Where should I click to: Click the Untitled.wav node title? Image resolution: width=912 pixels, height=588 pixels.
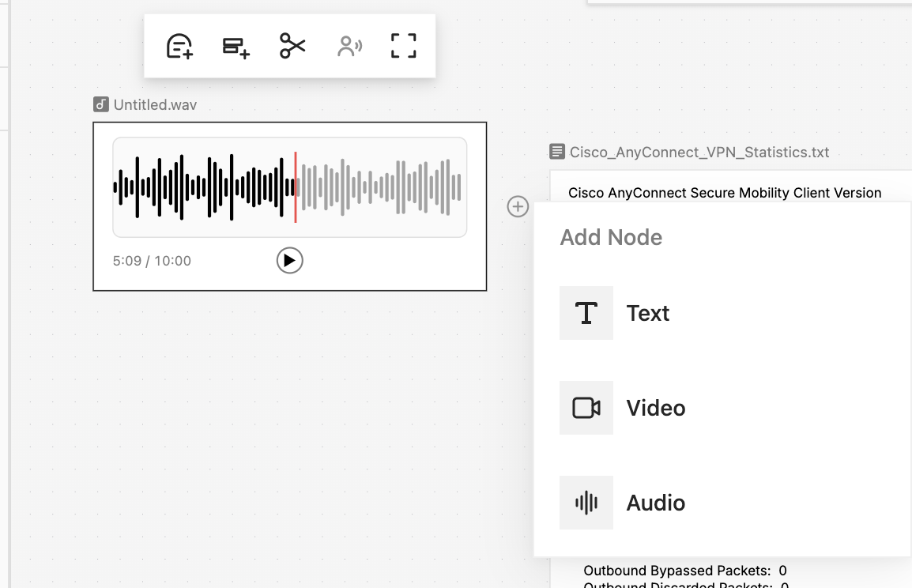pos(155,104)
